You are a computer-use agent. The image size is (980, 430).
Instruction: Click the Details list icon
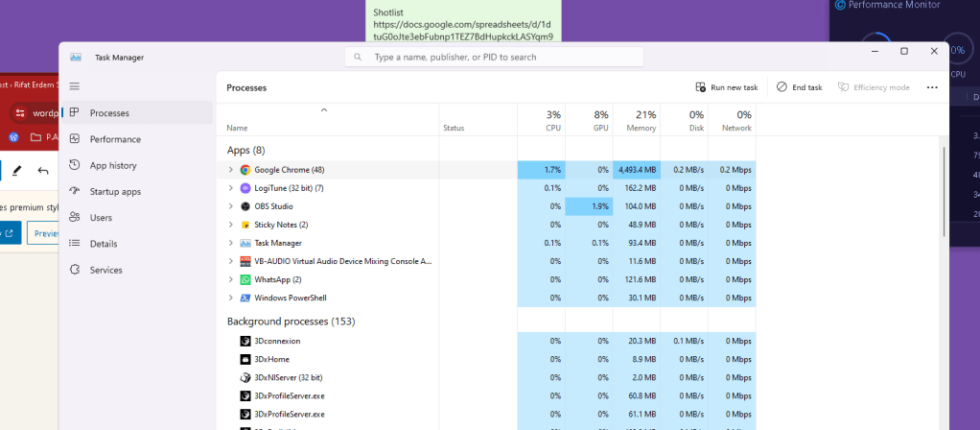pyautogui.click(x=75, y=244)
